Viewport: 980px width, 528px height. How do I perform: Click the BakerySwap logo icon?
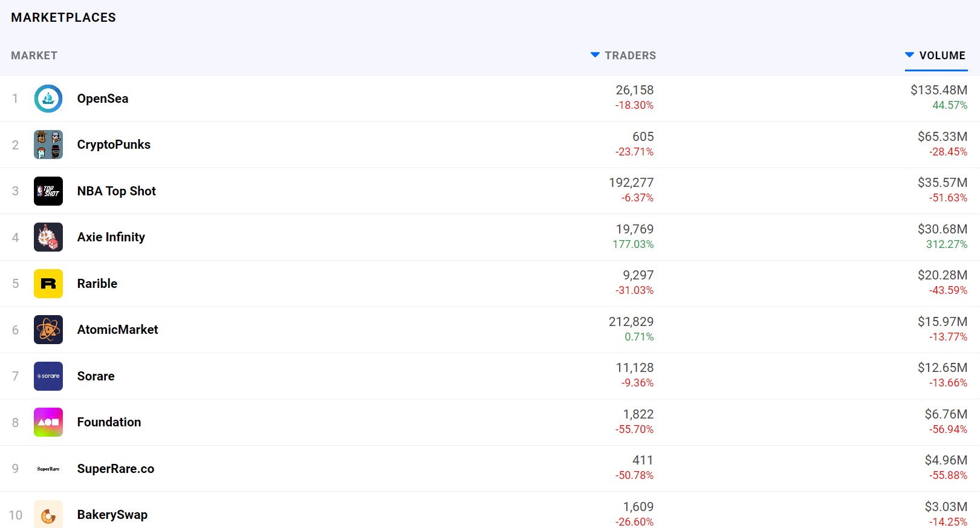pyautogui.click(x=48, y=514)
